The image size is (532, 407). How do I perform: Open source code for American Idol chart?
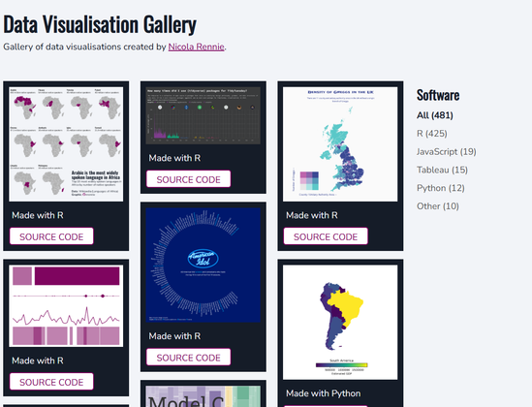point(189,358)
